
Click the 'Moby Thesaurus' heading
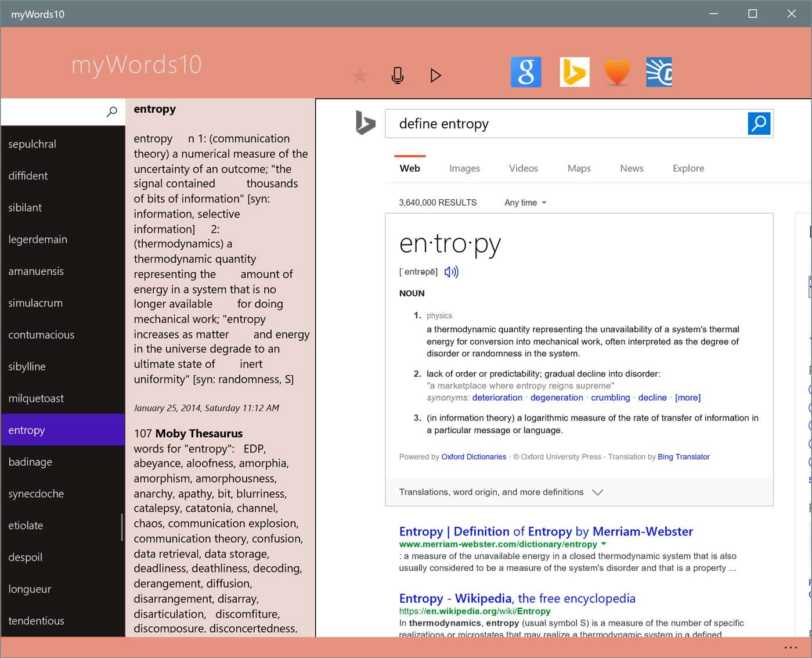(199, 434)
